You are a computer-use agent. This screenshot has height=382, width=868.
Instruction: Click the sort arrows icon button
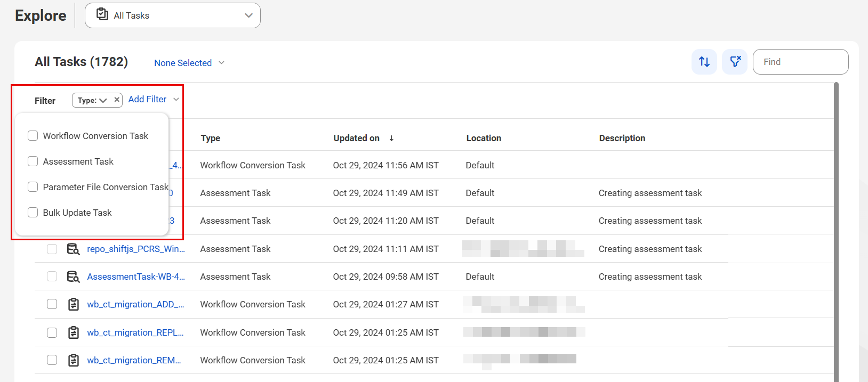point(704,62)
